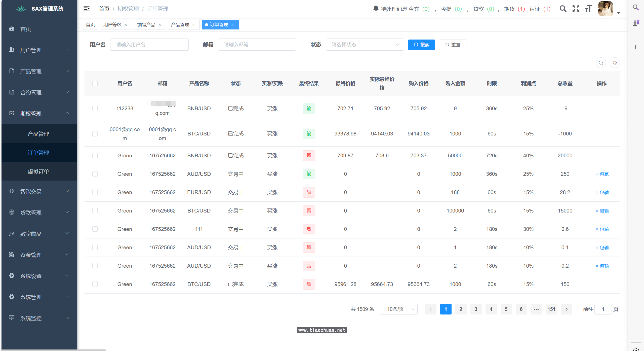Open the 请选择状态 status dropdown
This screenshot has width=644, height=351.
pos(365,45)
